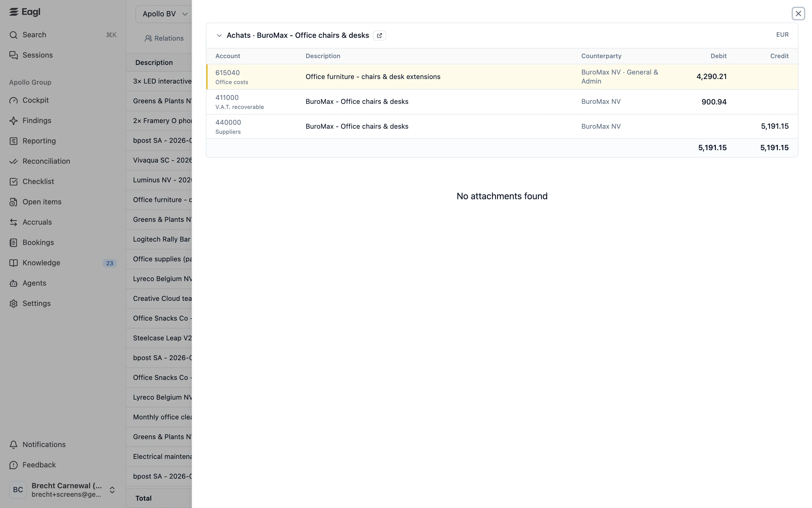
Task: Open booking in new window icon
Action: tap(379, 36)
